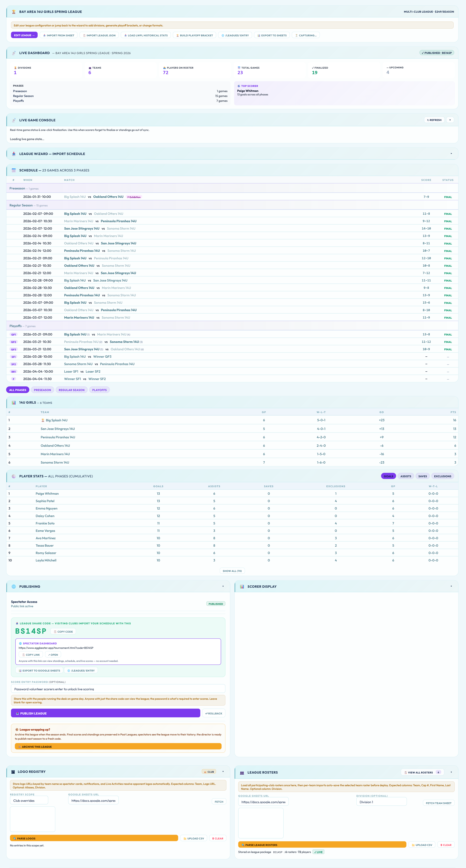This screenshot has width=466, height=868.
Task: Click the Scorer Display chart icon
Action: click(242, 587)
